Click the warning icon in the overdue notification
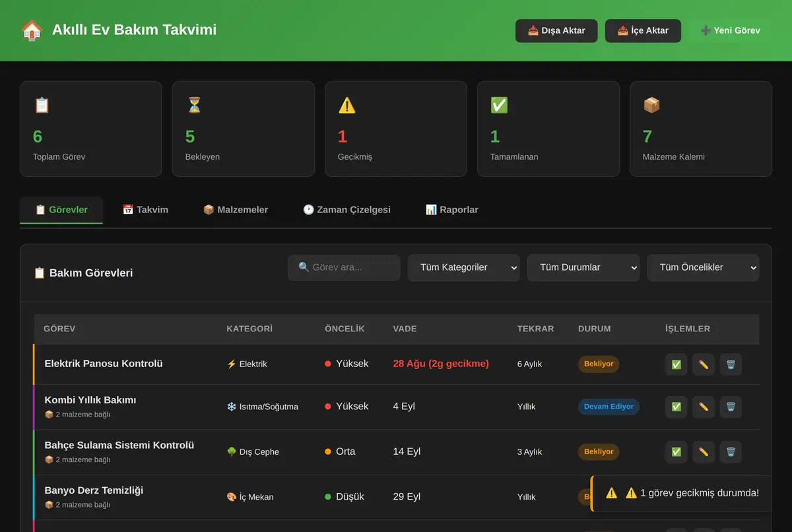Viewport: 792px width, 532px height. tap(612, 493)
